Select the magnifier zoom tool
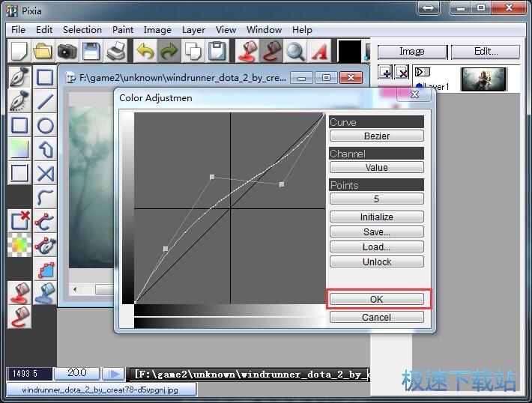Screen dimensions: 532x403 (x=294, y=51)
